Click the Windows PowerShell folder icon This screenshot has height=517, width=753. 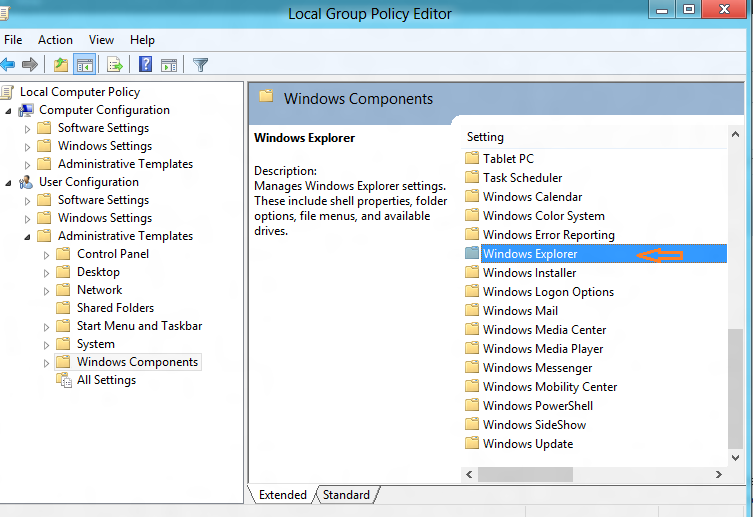(x=472, y=405)
